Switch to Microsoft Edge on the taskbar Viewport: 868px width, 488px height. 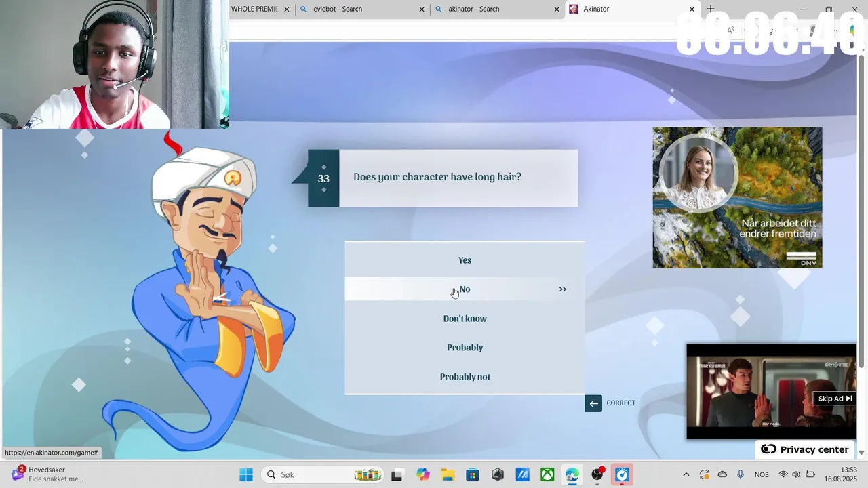572,474
